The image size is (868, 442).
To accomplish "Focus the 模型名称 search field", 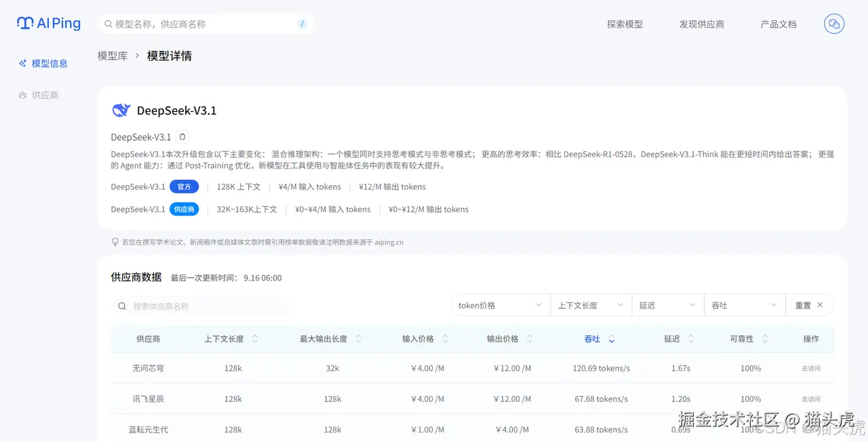I will [205, 24].
